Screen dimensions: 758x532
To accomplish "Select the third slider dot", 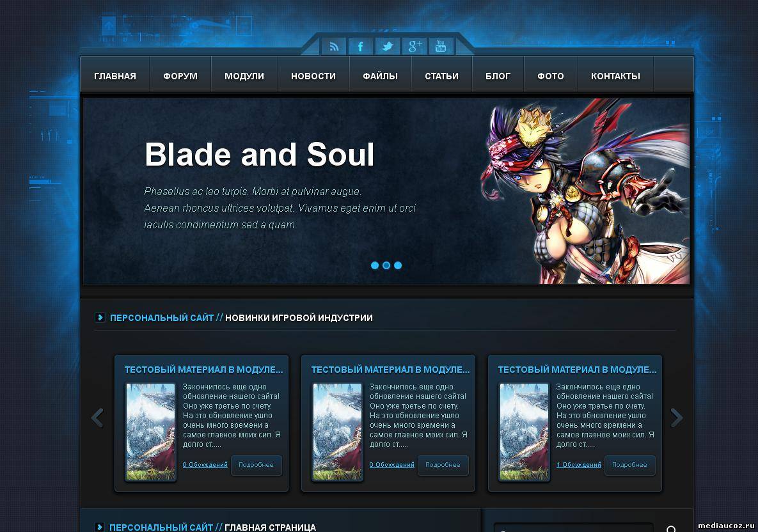I will tap(398, 265).
